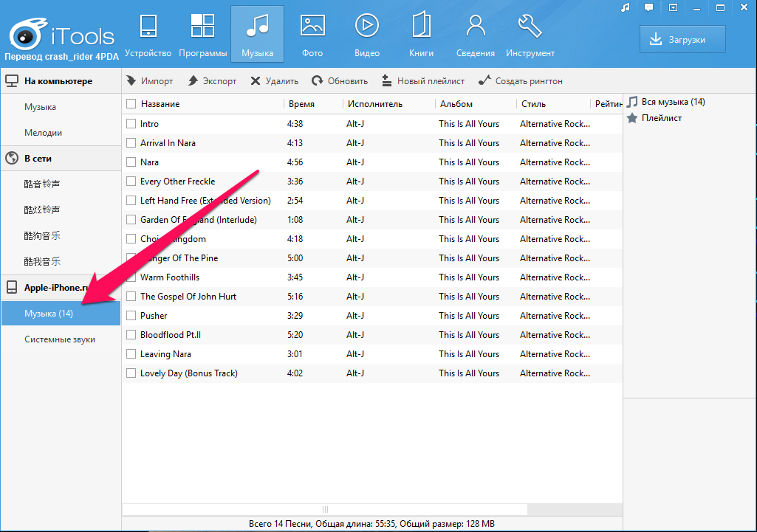Toggle the select-all checkbox beside Название
Image resolution: width=757 pixels, height=532 pixels.
pyautogui.click(x=131, y=104)
